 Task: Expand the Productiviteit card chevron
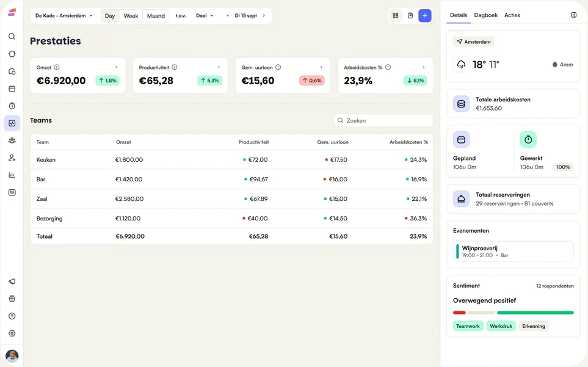pyautogui.click(x=219, y=67)
